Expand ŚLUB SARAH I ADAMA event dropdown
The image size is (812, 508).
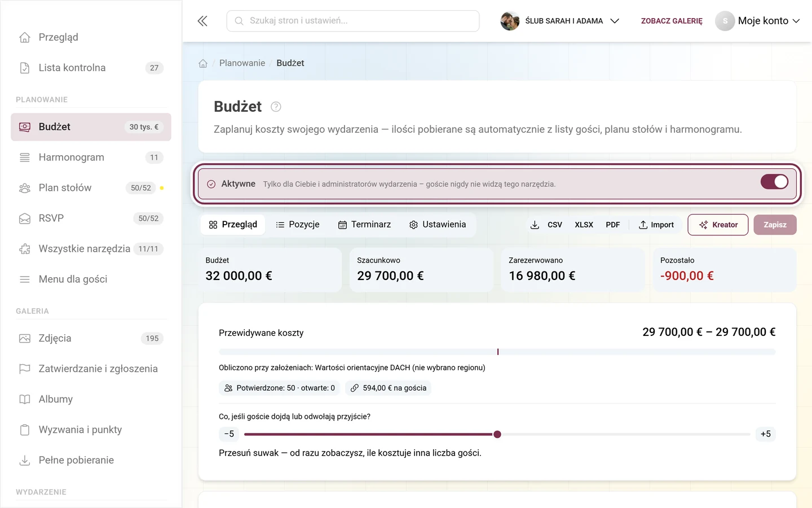[x=560, y=21]
